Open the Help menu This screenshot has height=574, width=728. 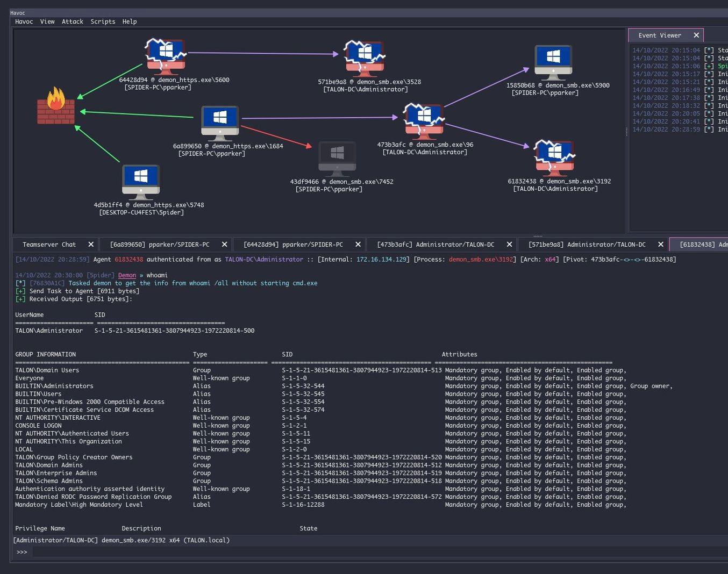[130, 21]
